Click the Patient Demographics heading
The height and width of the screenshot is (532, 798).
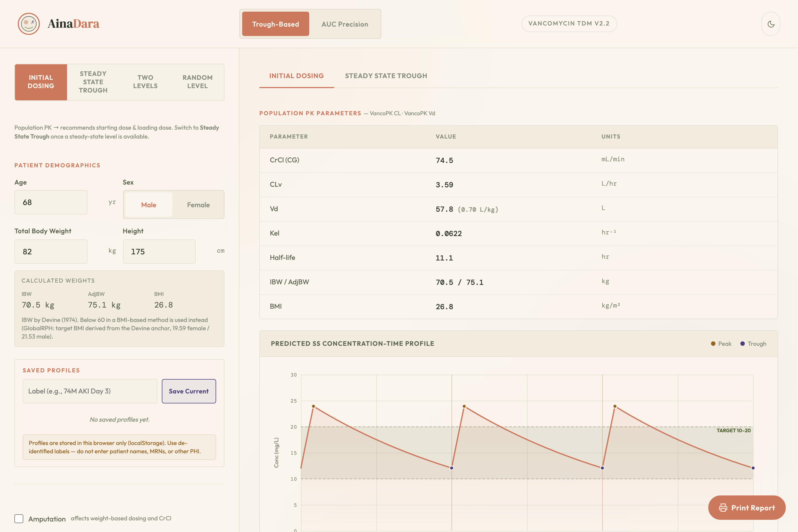(x=57, y=165)
